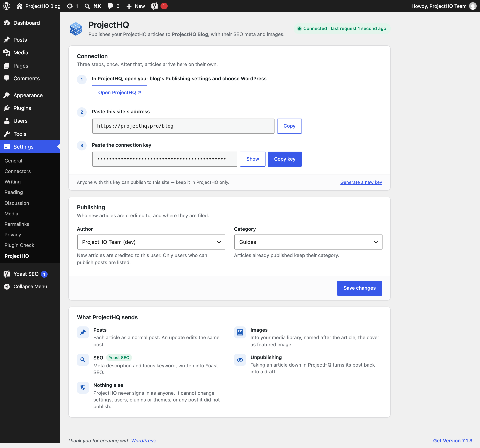Click the Media sidebar icon
This screenshot has width=480, height=448.
point(7,53)
